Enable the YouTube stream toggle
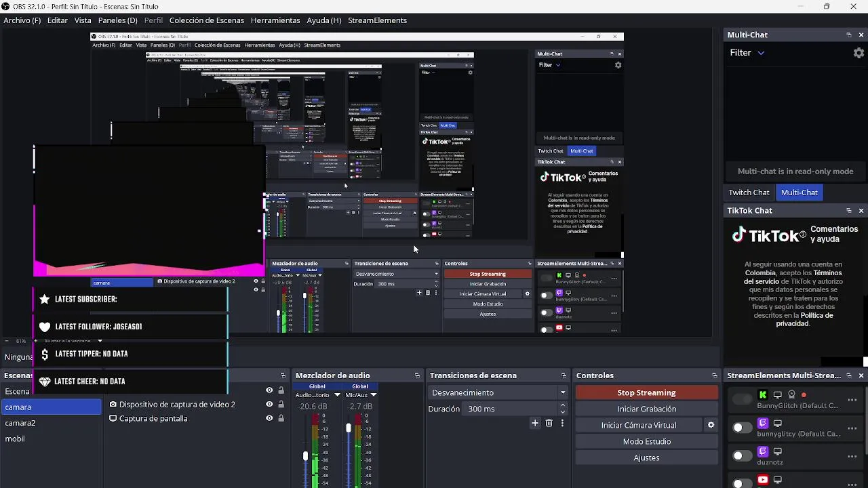 743,483
